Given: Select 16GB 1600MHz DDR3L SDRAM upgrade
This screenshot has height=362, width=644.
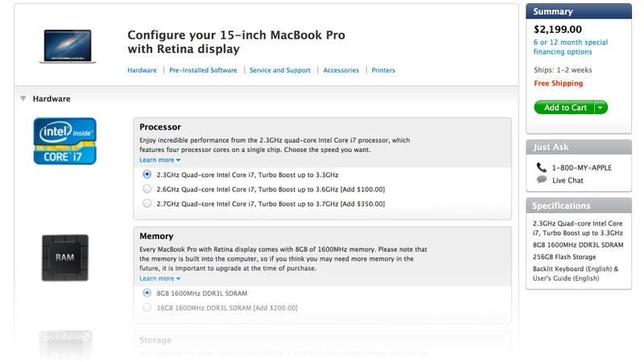Looking at the screenshot, I should [147, 307].
